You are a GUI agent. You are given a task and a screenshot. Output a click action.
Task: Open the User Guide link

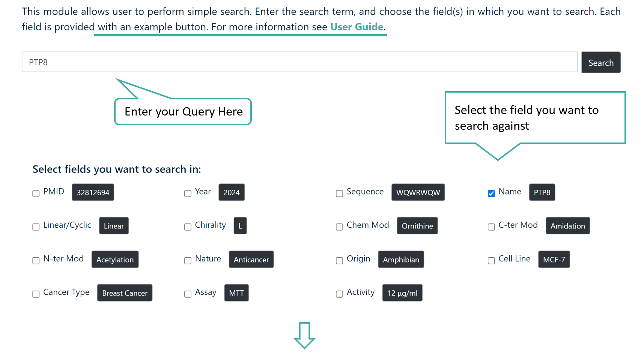(357, 27)
